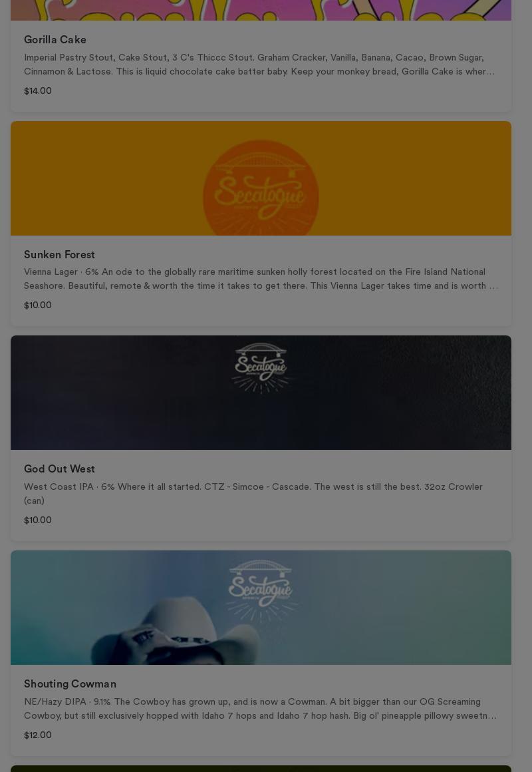Click the white Secatogue logo on dark banner
532x772 pixels.
point(261,368)
